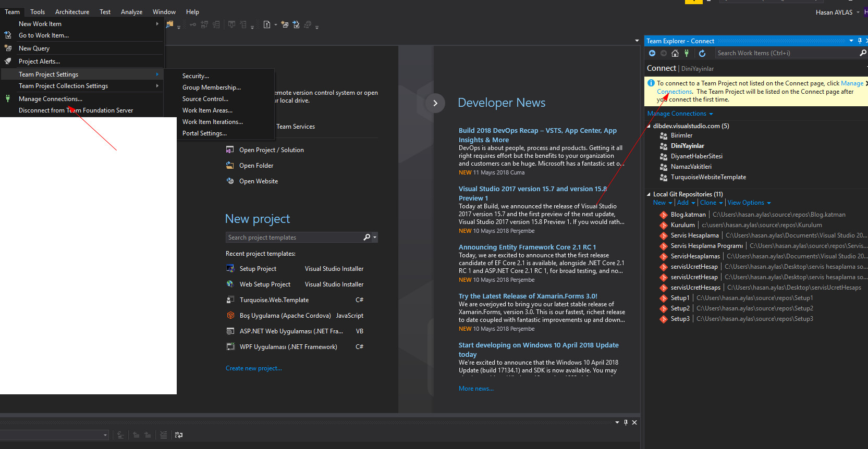Viewport: 868px width, 449px height.
Task: Open the New dropdown under Local Git Repositories
Action: tap(663, 203)
